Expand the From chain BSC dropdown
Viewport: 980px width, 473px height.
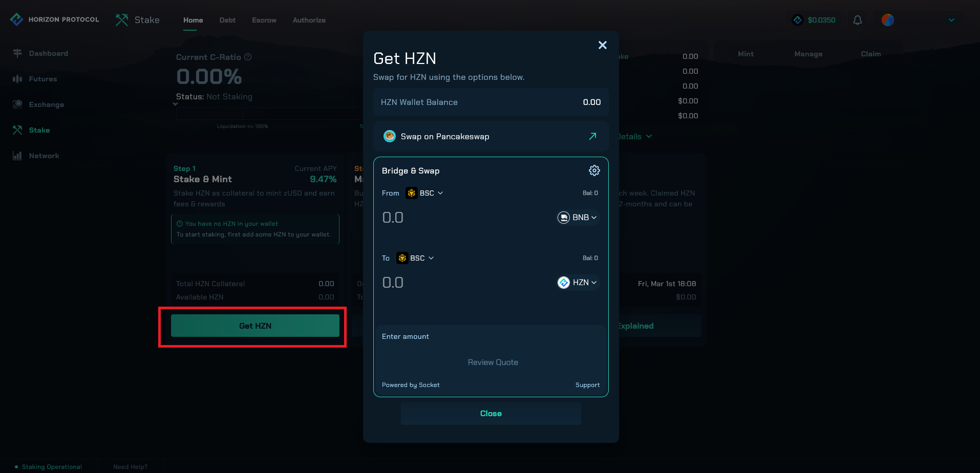coord(424,193)
